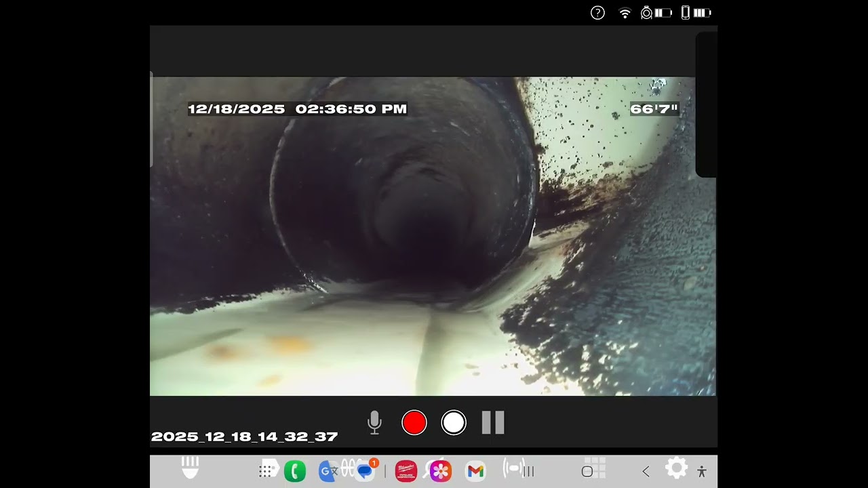Viewport: 868px width, 488px height.
Task: Open the Gallery flower app icon
Action: (x=441, y=471)
